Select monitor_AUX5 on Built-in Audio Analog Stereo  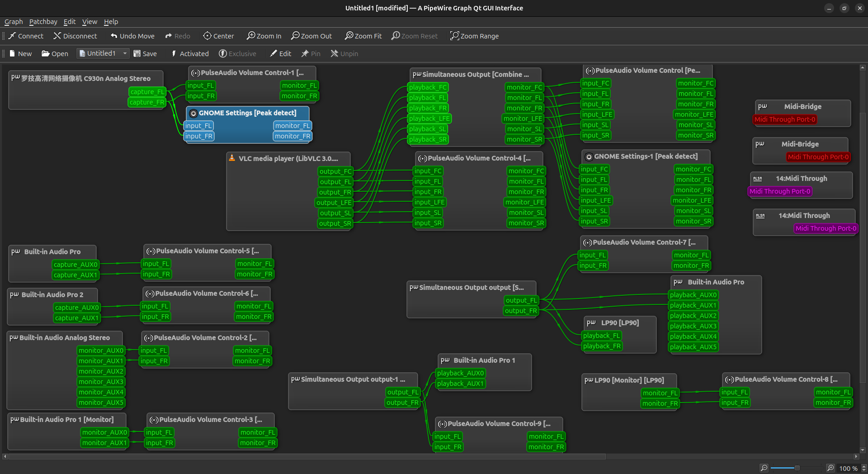click(101, 403)
